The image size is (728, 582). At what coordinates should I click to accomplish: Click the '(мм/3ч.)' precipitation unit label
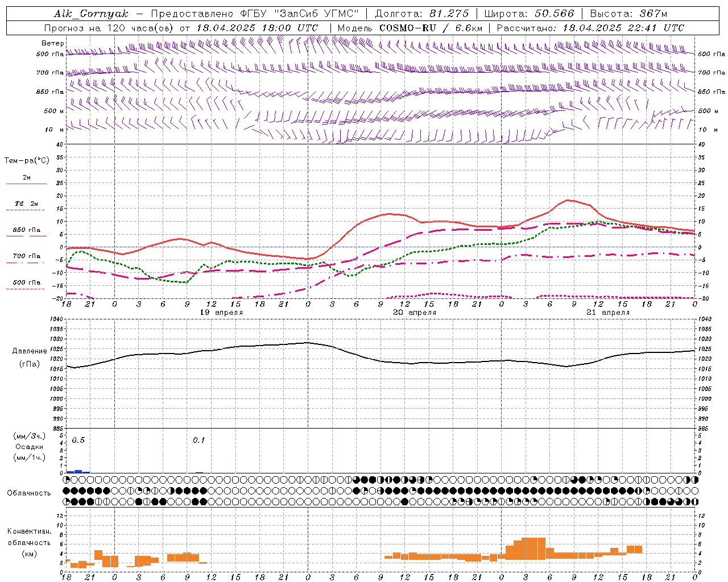(30, 436)
